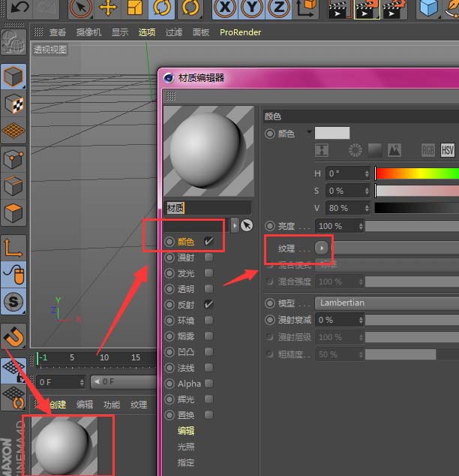Click the 材质 name input field
Viewport: 459px width, 476px height.
tap(208, 208)
